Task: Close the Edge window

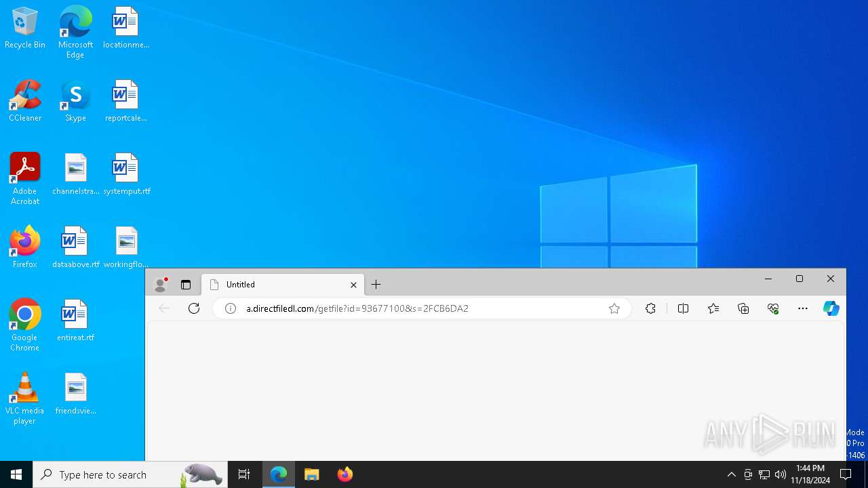Action: (x=831, y=279)
